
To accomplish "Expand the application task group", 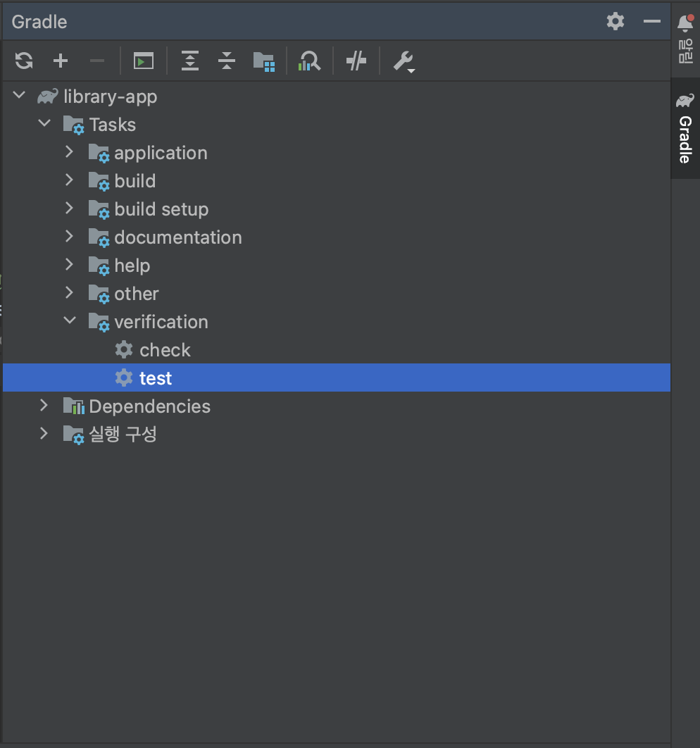I will 69,151.
